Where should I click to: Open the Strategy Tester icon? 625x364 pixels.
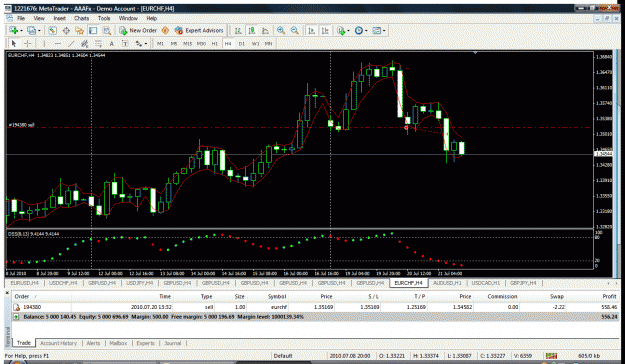pyautogui.click(x=107, y=30)
